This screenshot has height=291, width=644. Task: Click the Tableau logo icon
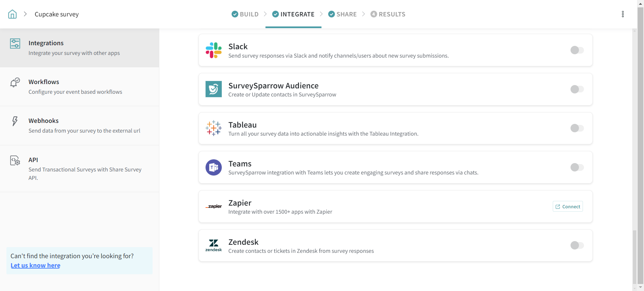coord(214,128)
